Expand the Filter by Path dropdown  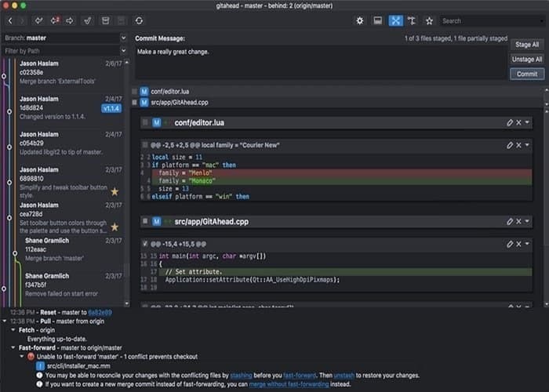coord(123,51)
